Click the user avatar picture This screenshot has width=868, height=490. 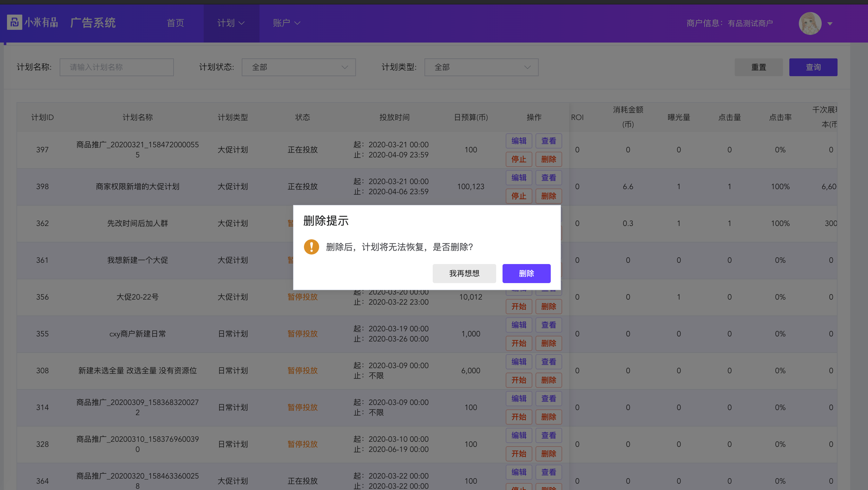pos(810,23)
